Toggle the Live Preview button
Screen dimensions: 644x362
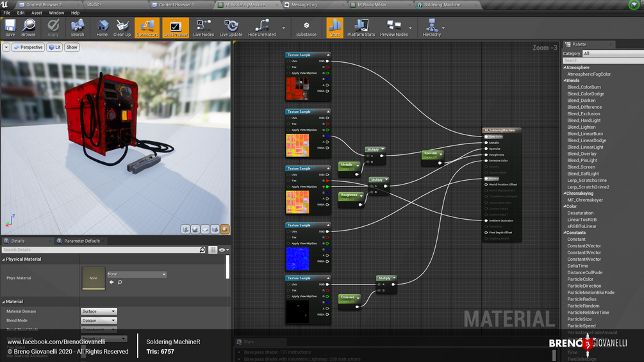(x=176, y=28)
